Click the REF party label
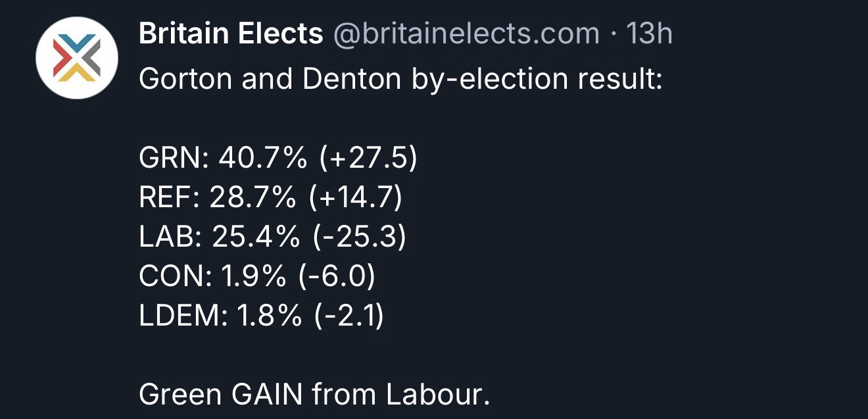Screen dimensions: 868x419 tap(167, 199)
